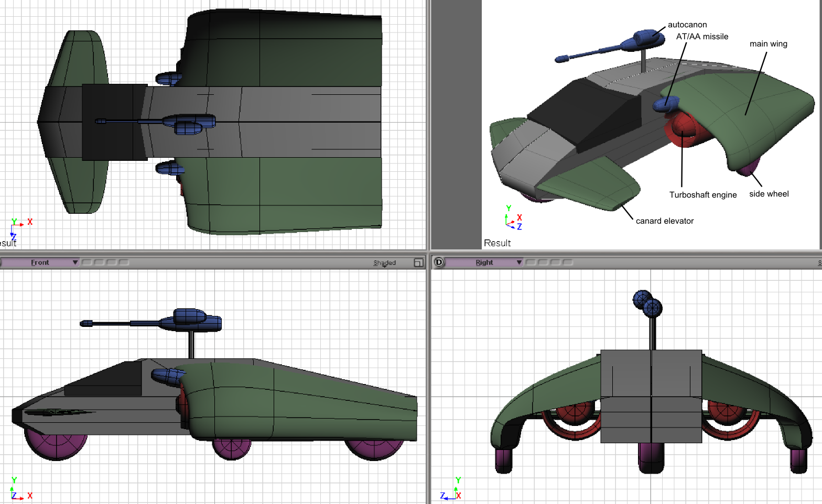Click the XYZ axis gizmo in perspective view

513,219
